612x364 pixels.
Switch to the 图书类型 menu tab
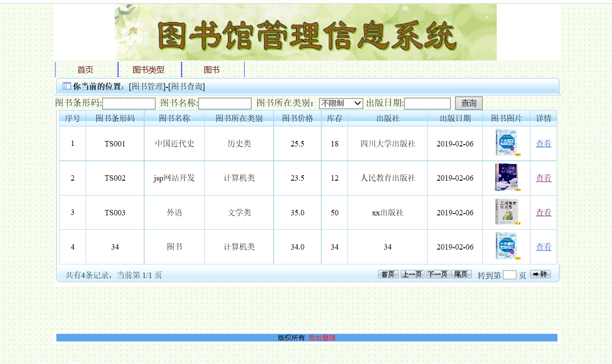click(148, 70)
